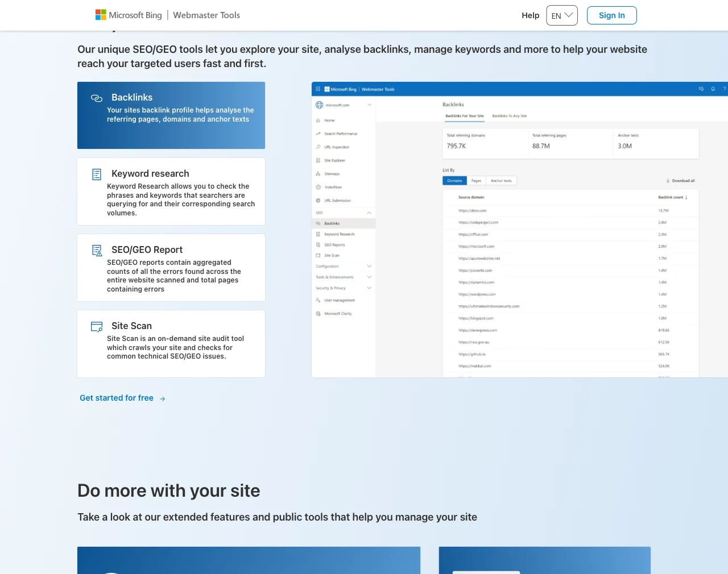This screenshot has height=574, width=728.
Task: Select the Anchor texts list-by button in preview
Action: [x=501, y=181]
